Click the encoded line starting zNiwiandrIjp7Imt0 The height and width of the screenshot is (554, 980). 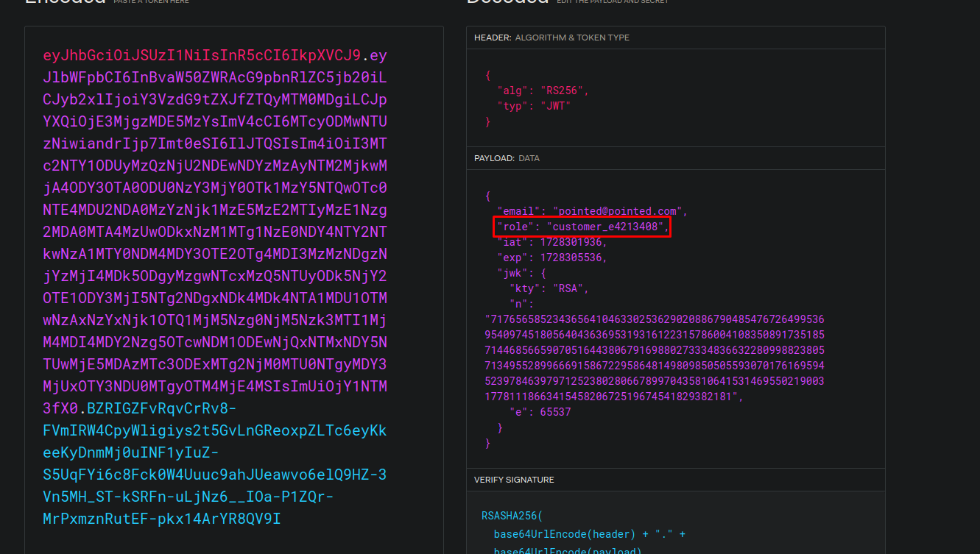pyautogui.click(x=215, y=143)
